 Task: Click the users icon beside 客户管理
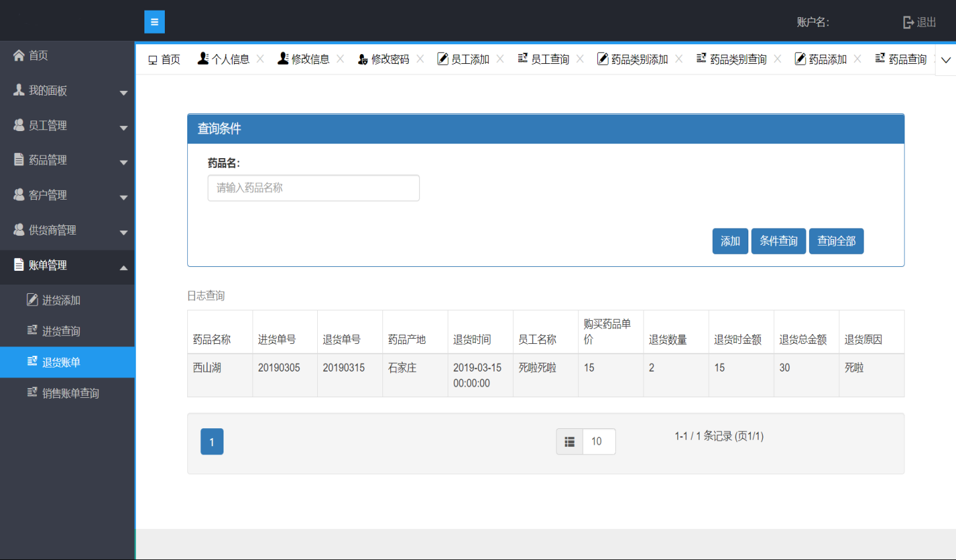click(19, 195)
